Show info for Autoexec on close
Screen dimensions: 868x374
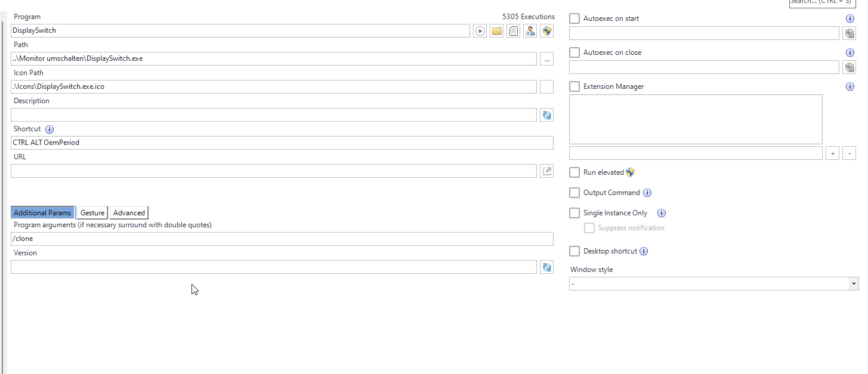tap(851, 52)
